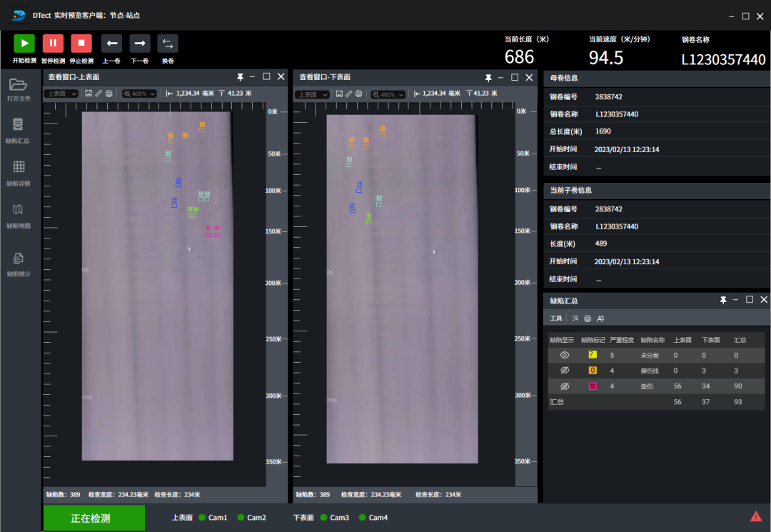
Task: Go to next coil (下一卷)
Action: coord(140,44)
